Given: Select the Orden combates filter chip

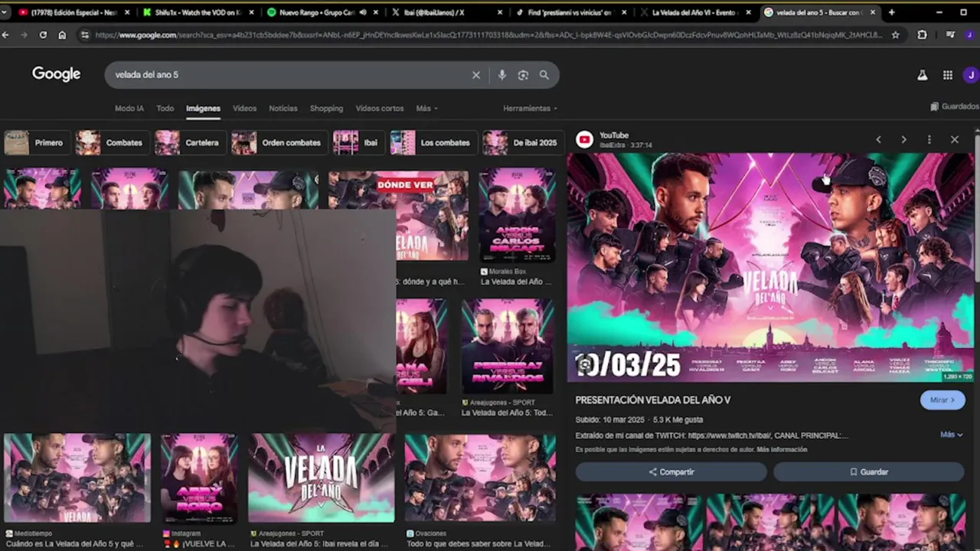Looking at the screenshot, I should [x=279, y=142].
